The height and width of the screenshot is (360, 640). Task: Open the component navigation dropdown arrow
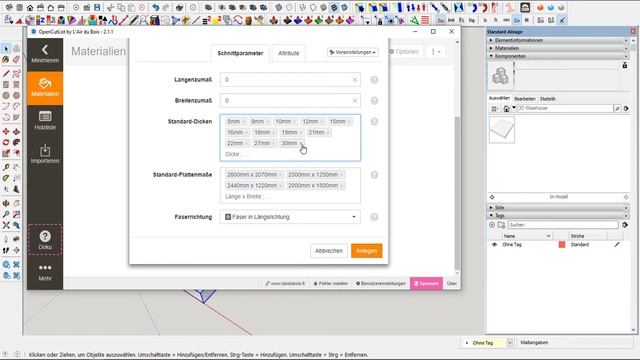514,108
